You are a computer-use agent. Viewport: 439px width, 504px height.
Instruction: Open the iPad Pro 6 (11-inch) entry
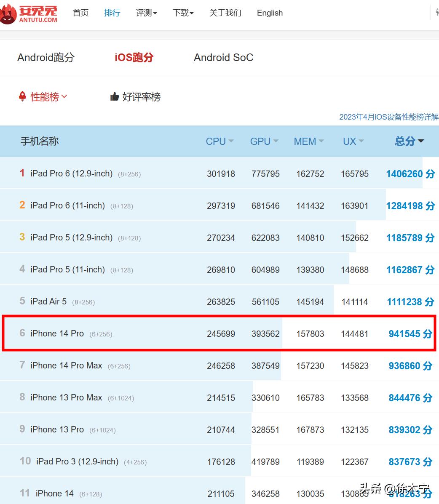(x=67, y=205)
